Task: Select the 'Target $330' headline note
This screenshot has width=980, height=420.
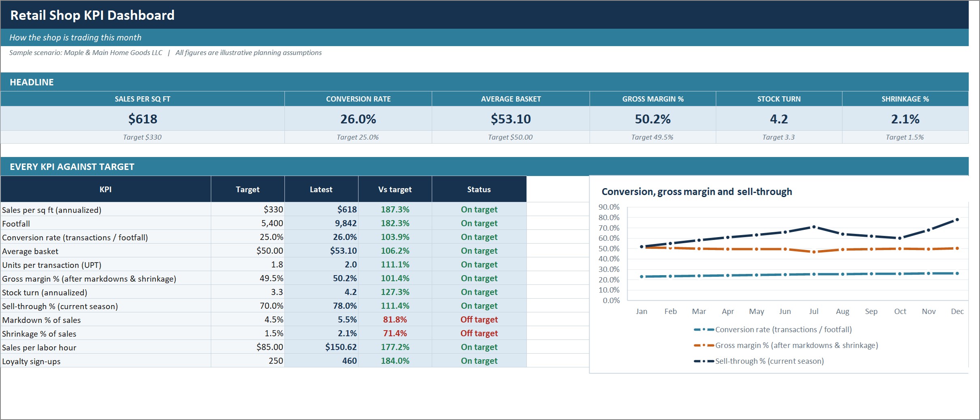Action: click(x=142, y=137)
